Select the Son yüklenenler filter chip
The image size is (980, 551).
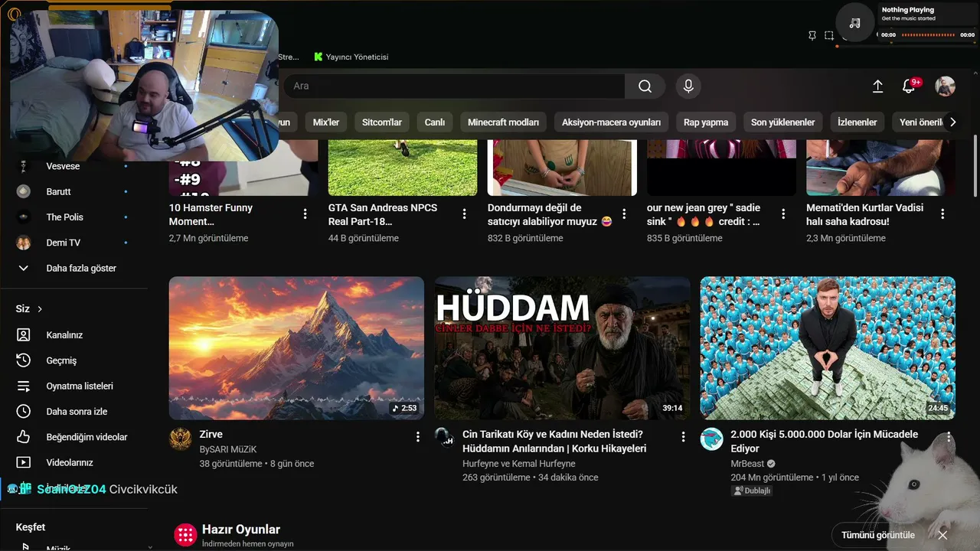tap(782, 122)
